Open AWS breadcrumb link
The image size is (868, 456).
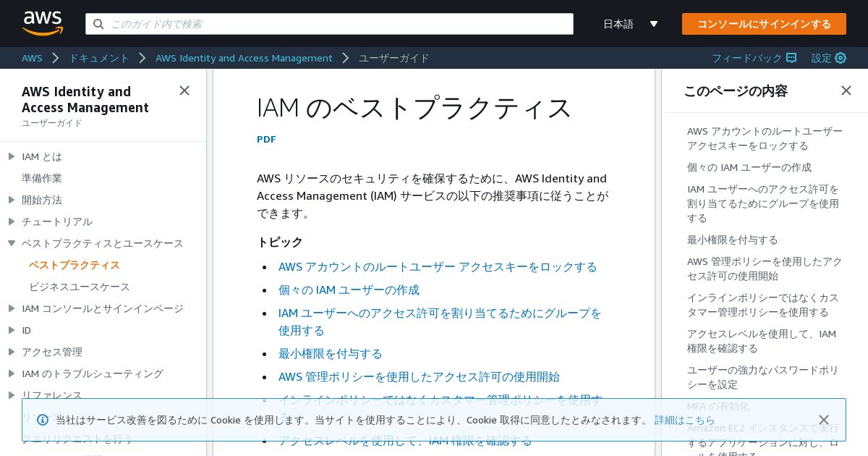[32, 58]
